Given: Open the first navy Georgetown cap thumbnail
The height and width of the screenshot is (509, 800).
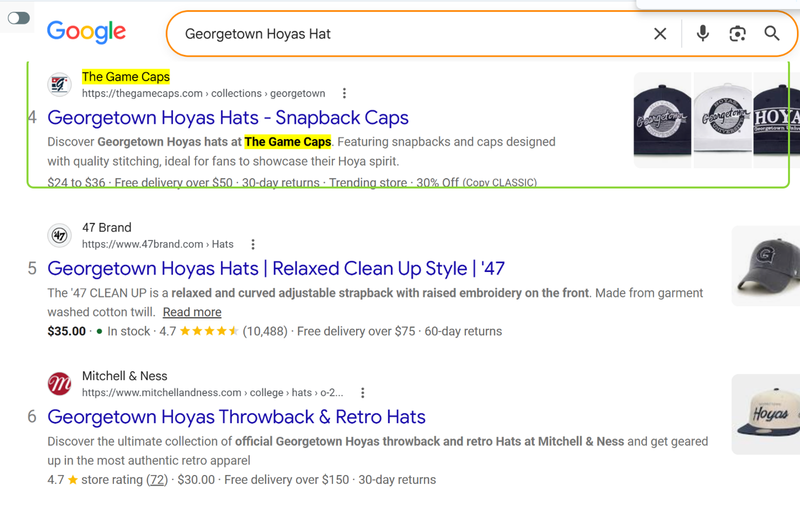Looking at the screenshot, I should (x=662, y=120).
